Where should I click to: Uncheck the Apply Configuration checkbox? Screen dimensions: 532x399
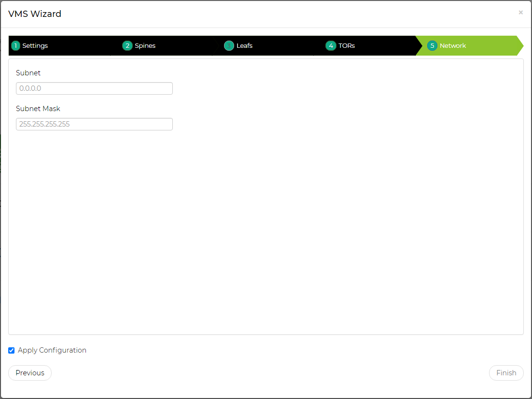[x=12, y=351]
